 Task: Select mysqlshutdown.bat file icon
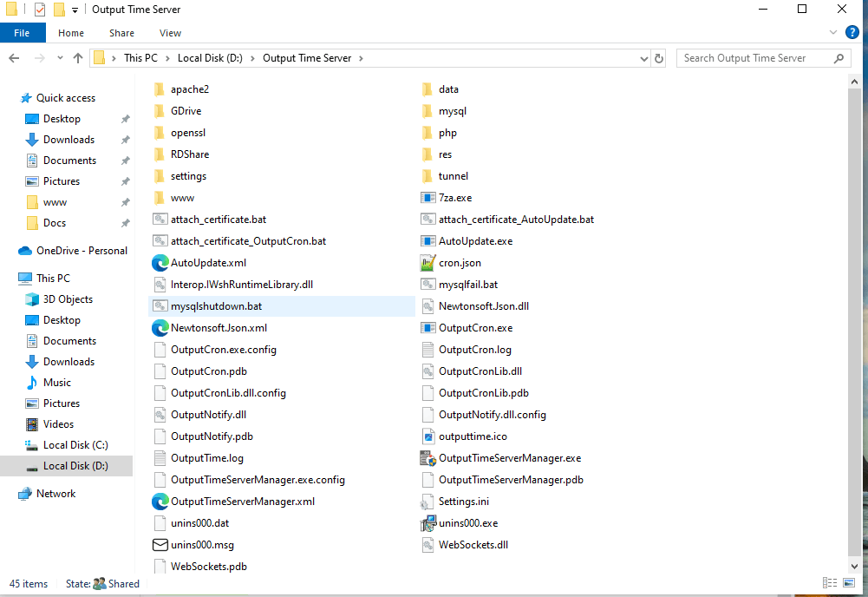click(160, 306)
